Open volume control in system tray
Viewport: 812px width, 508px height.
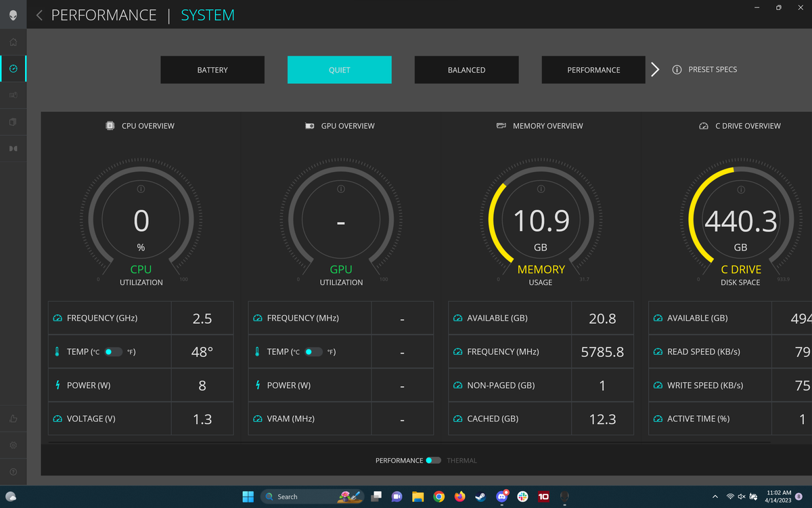(742, 496)
